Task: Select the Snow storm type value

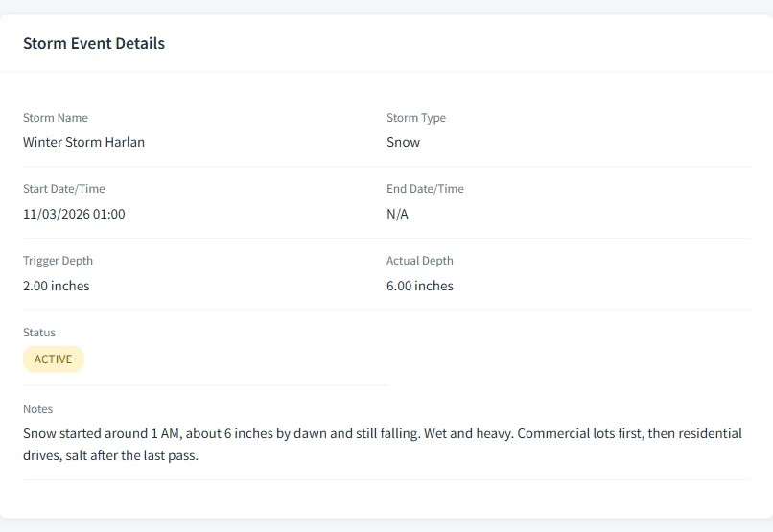Action: click(403, 142)
